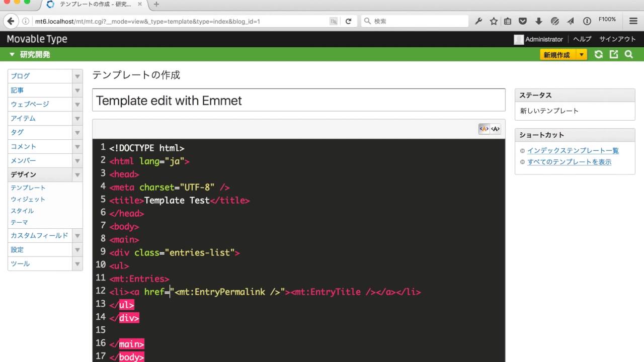The height and width of the screenshot is (362, 644).
Task: Open インデックステンプレート一覧 shortcut link
Action: tap(573, 150)
